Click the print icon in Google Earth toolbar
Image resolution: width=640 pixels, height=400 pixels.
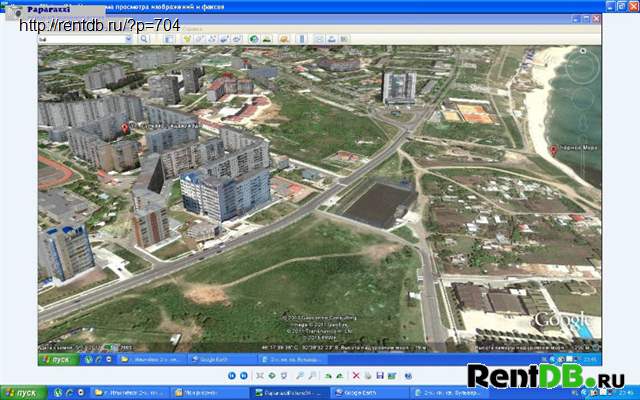click(331, 39)
